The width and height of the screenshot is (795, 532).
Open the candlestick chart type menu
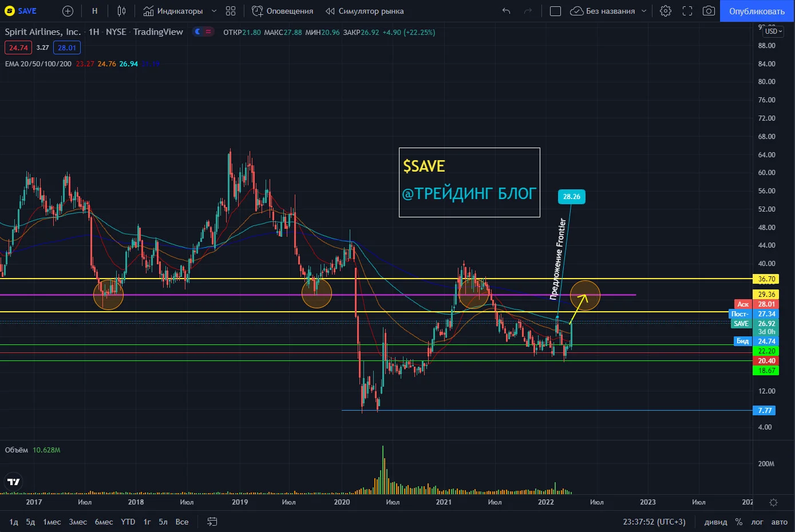pos(121,11)
